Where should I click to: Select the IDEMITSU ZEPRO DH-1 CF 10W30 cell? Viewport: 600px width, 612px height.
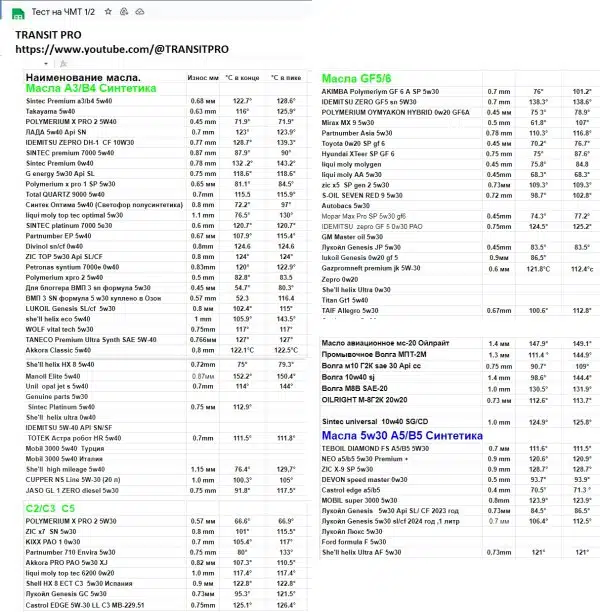80,142
